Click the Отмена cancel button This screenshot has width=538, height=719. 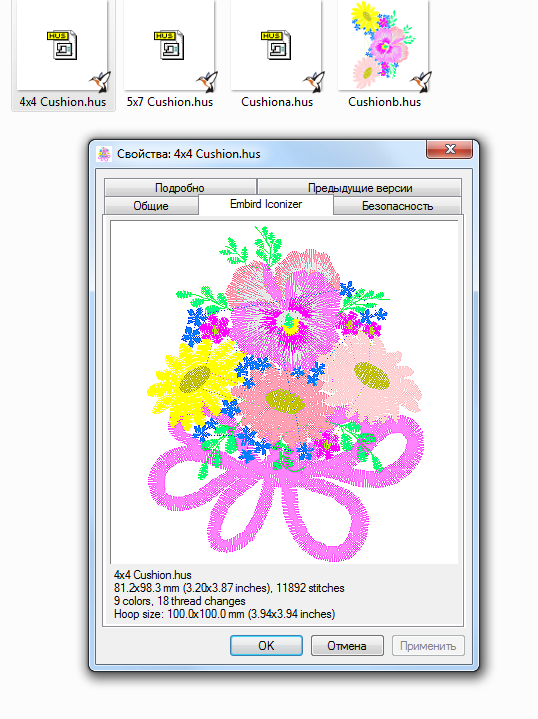[347, 646]
